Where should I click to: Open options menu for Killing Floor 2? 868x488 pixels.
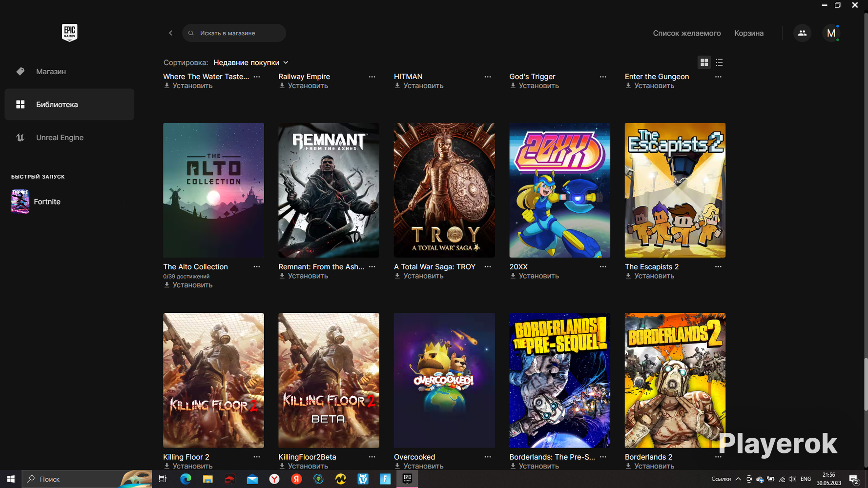(x=257, y=457)
